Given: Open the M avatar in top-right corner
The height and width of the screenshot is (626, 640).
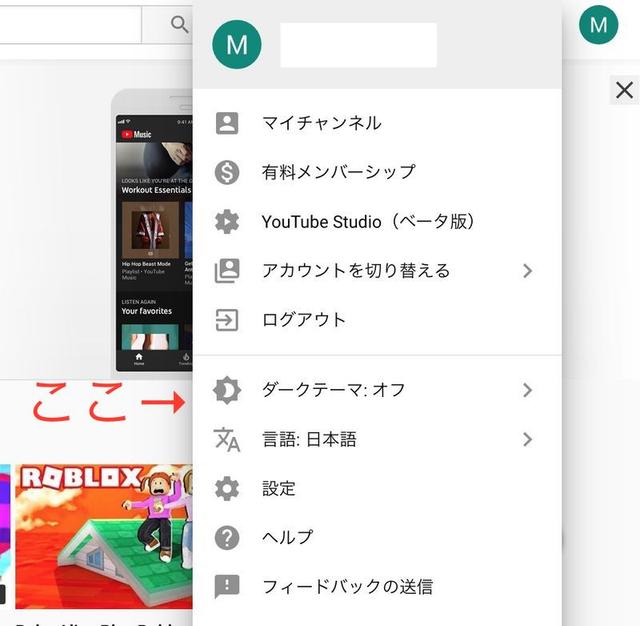Looking at the screenshot, I should tap(598, 25).
